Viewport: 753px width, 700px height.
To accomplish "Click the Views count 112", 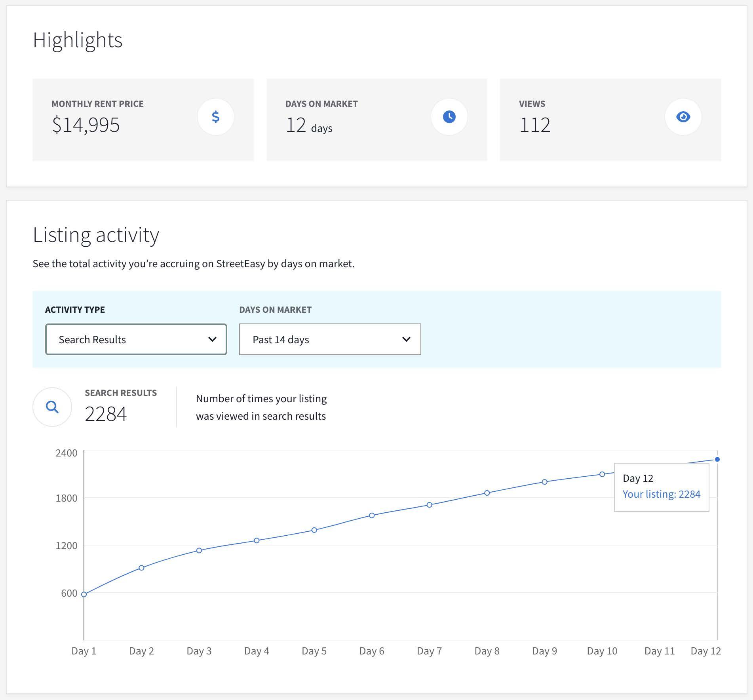I will coord(534,125).
